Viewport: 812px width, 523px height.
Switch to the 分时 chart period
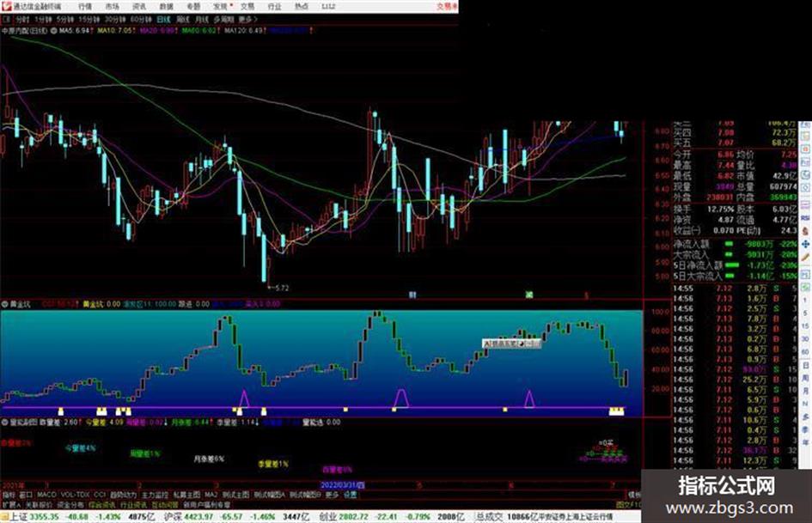(x=22, y=19)
